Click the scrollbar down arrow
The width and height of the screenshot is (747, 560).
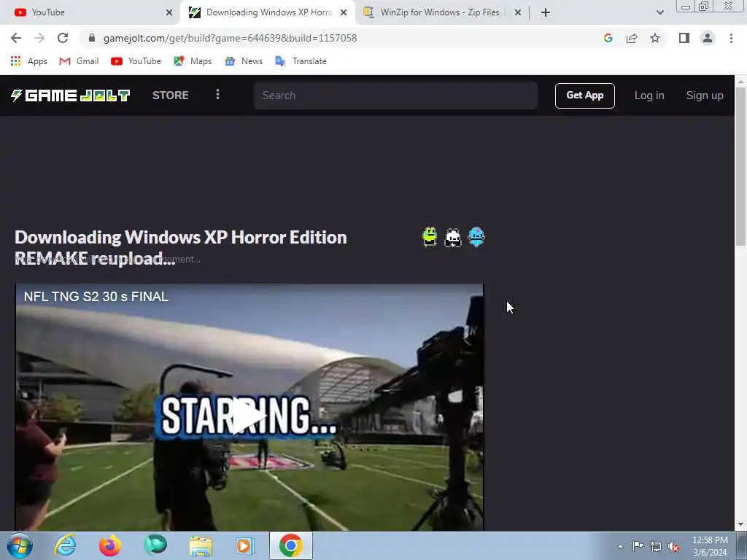(740, 524)
